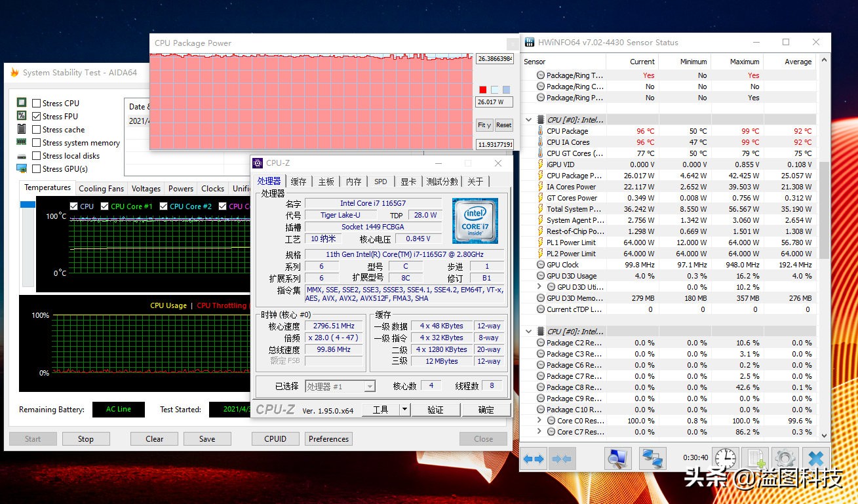Enable the Stress CPU checkbox
This screenshot has width=858, height=504.
(x=37, y=104)
